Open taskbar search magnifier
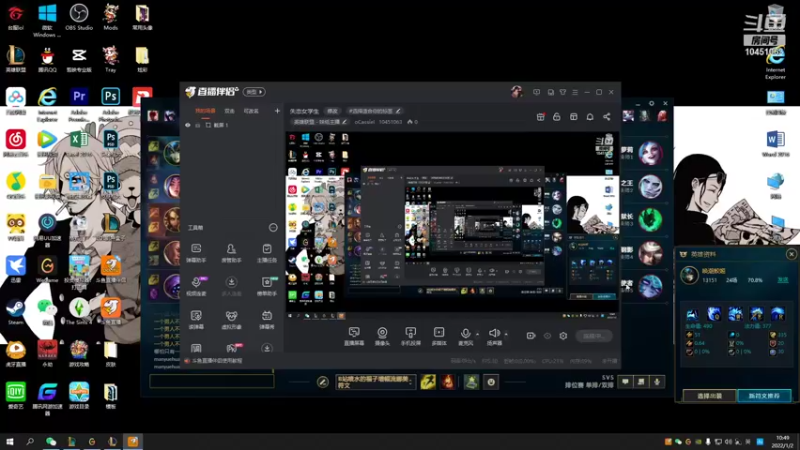The width and height of the screenshot is (800, 450). (30, 442)
